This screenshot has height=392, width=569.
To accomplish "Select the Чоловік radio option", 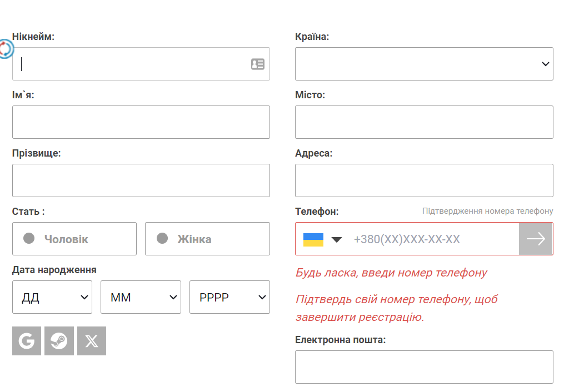I will 74,239.
